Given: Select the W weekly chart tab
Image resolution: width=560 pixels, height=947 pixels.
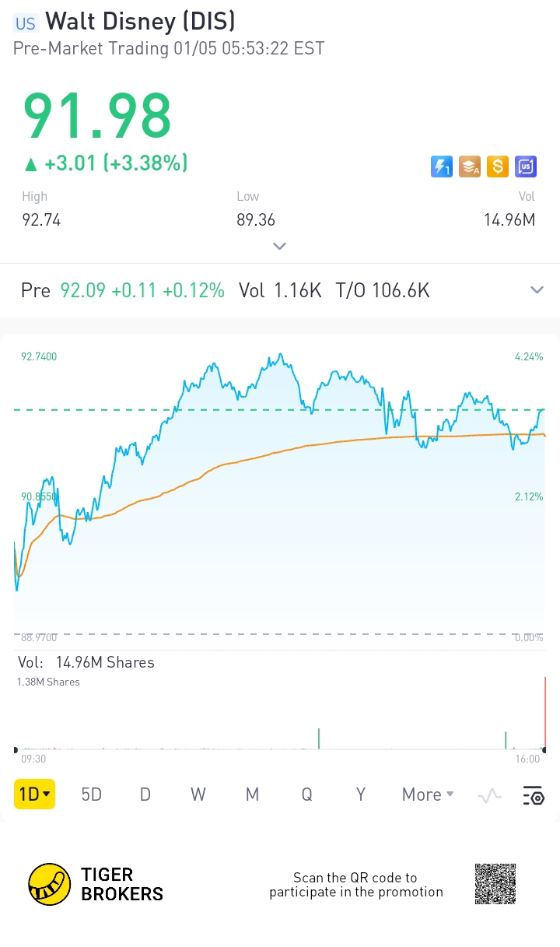Looking at the screenshot, I should click(x=198, y=794).
